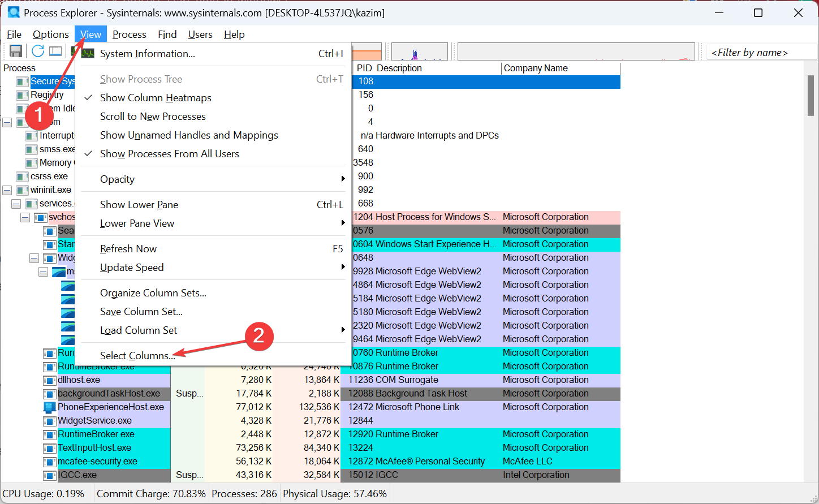Collapse the wininit.exe tree node
This screenshot has height=504, width=819.
pyautogui.click(x=7, y=190)
